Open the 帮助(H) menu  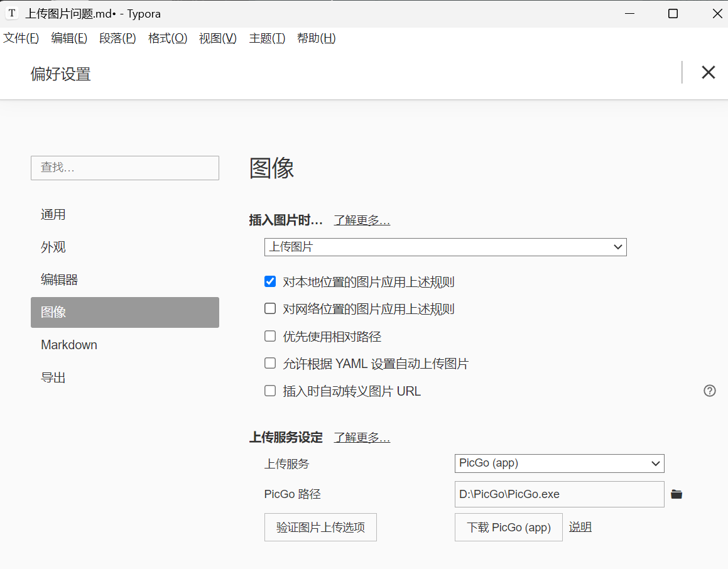pyautogui.click(x=316, y=38)
